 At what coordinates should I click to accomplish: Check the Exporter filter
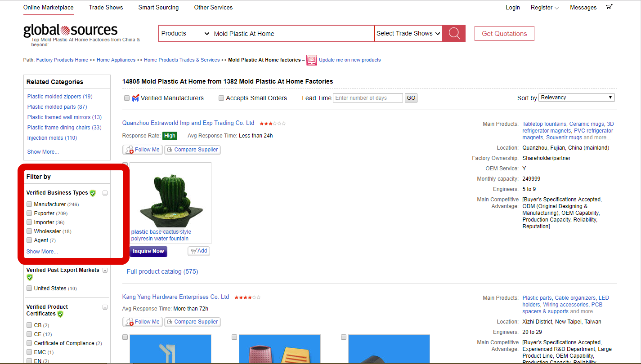(x=29, y=213)
